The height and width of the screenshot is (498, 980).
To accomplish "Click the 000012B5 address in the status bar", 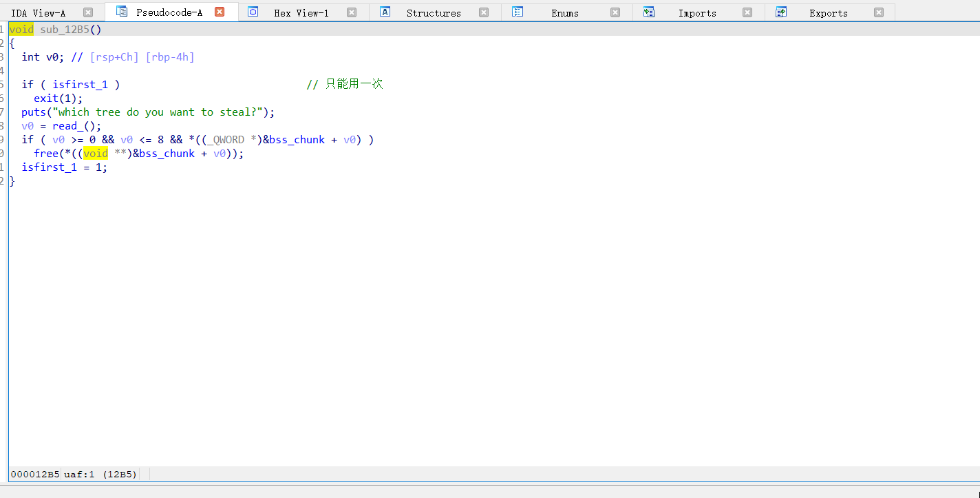I will [35, 475].
